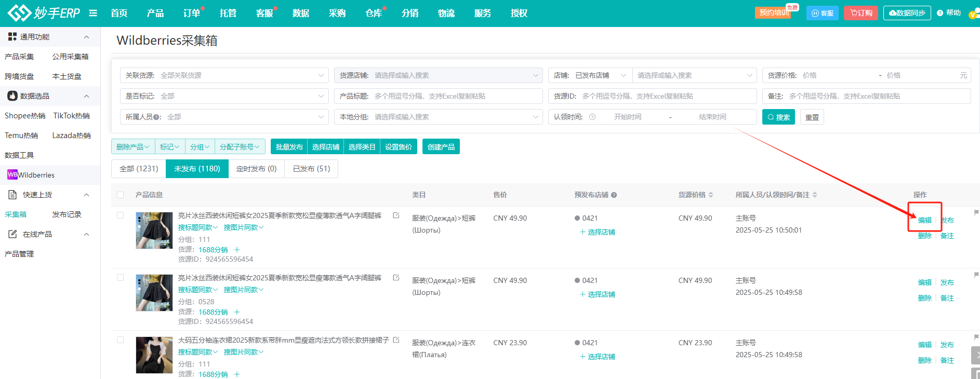Open the 货源店铺 dropdown
This screenshot has height=379, width=980.
tap(438, 75)
